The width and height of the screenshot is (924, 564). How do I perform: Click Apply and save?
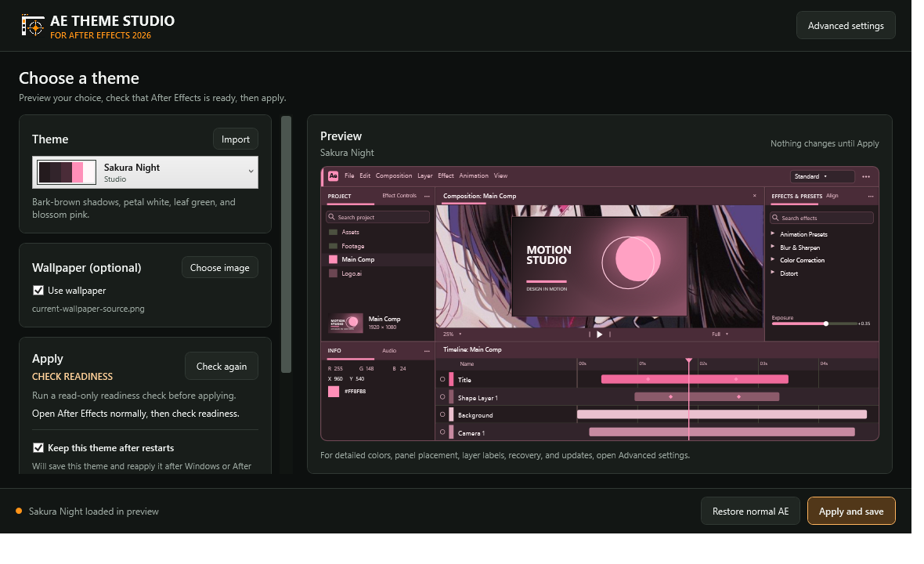pos(851,511)
